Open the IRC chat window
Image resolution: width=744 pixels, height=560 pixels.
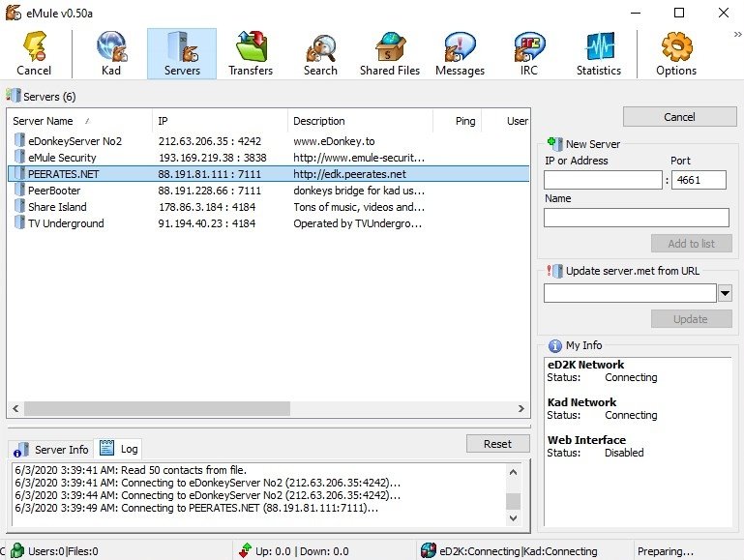coord(528,52)
